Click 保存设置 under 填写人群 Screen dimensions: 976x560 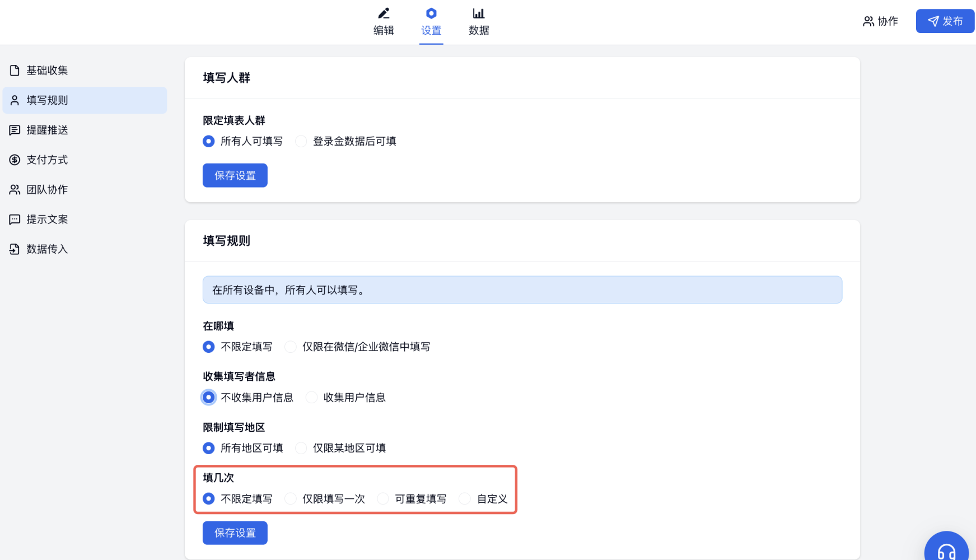coord(235,175)
